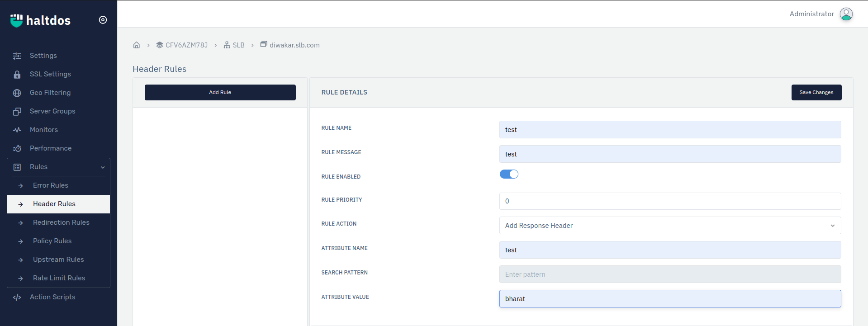Click the Save Changes button
The width and height of the screenshot is (868, 326).
[x=816, y=92]
